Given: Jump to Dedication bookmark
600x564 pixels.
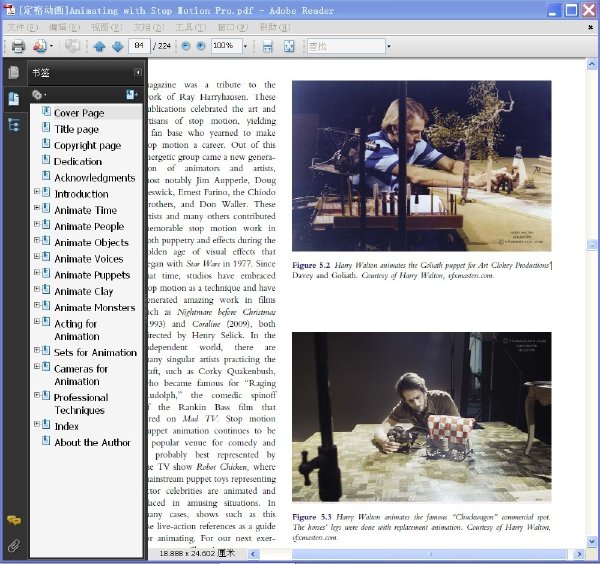Looking at the screenshot, I should coord(78,161).
